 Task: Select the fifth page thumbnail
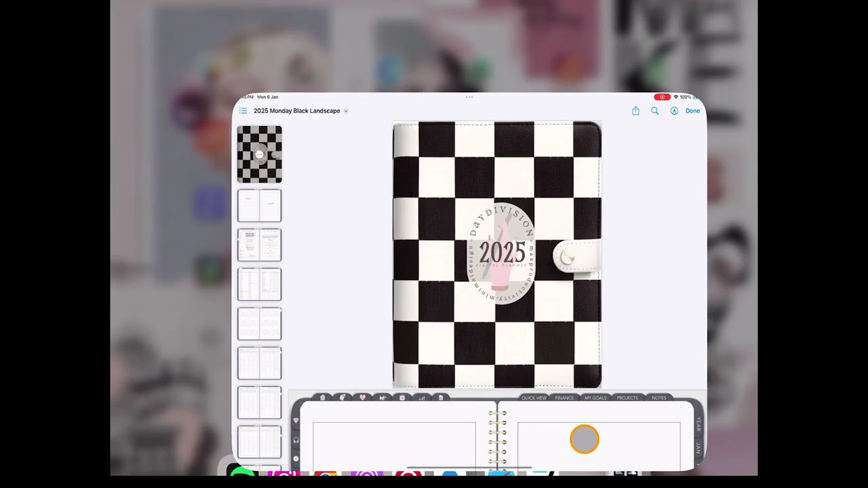(259, 323)
